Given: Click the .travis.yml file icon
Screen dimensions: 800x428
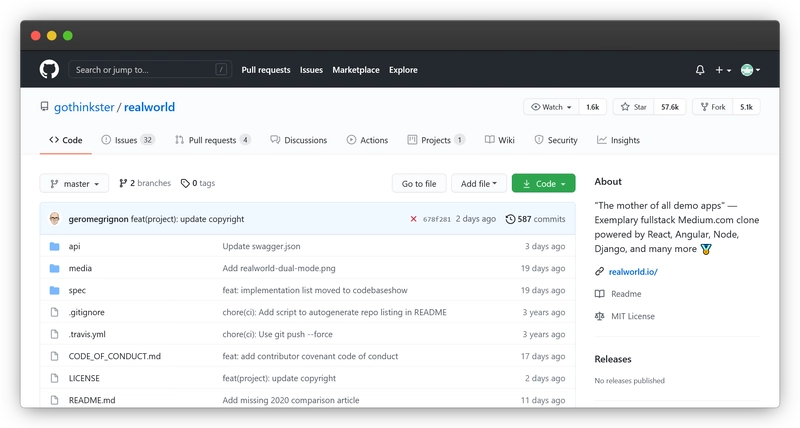Looking at the screenshot, I should click(x=55, y=334).
